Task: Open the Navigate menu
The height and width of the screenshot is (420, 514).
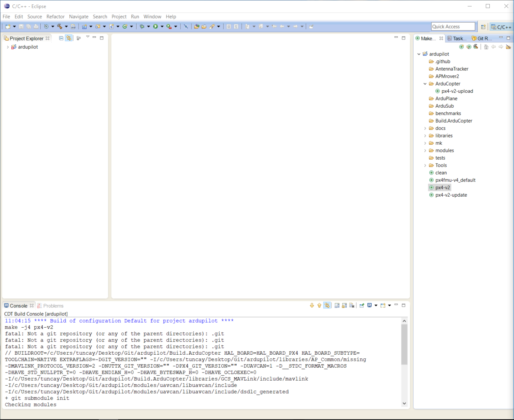Action: point(79,17)
